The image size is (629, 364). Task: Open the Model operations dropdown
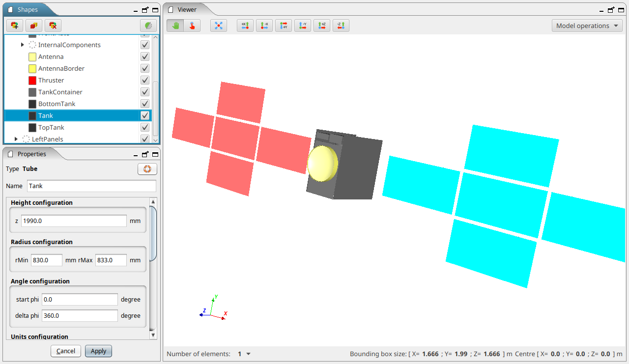587,26
